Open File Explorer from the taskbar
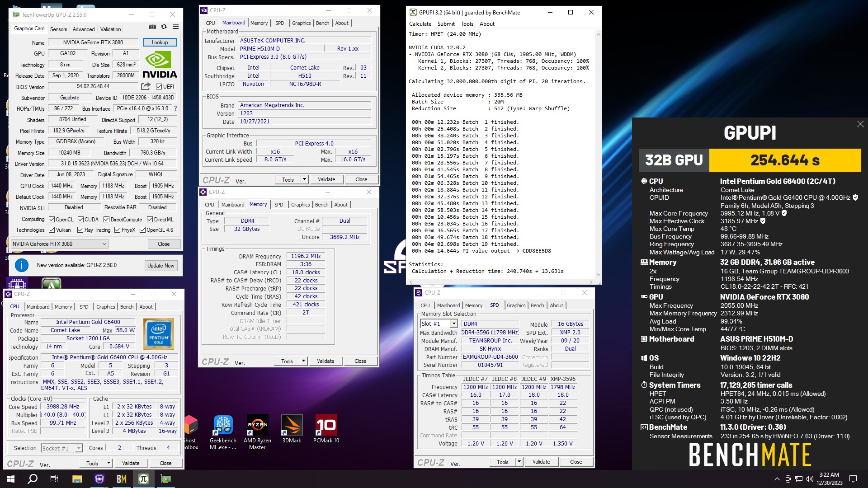Viewport: 868px width, 488px height. click(77, 479)
